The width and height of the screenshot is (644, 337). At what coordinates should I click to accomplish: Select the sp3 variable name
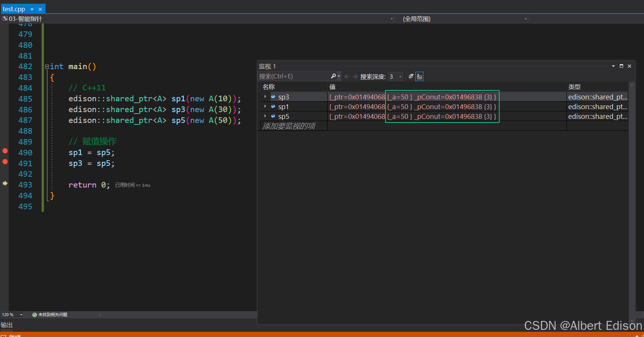coord(284,97)
